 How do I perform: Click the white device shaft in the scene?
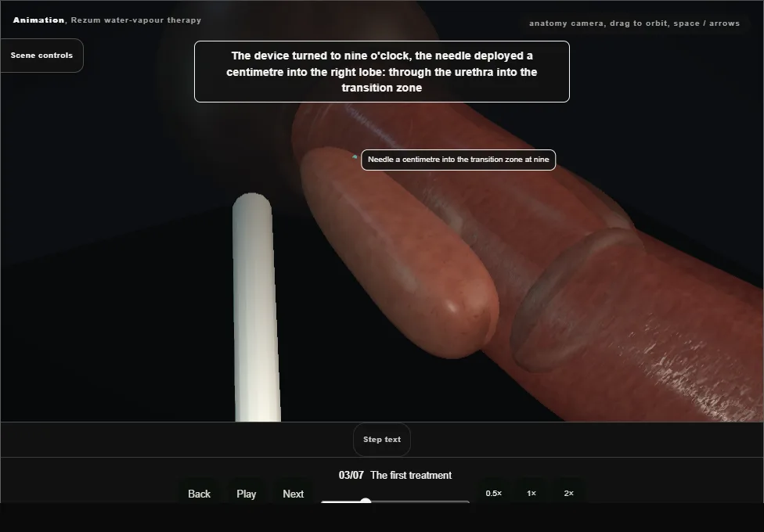(255, 307)
